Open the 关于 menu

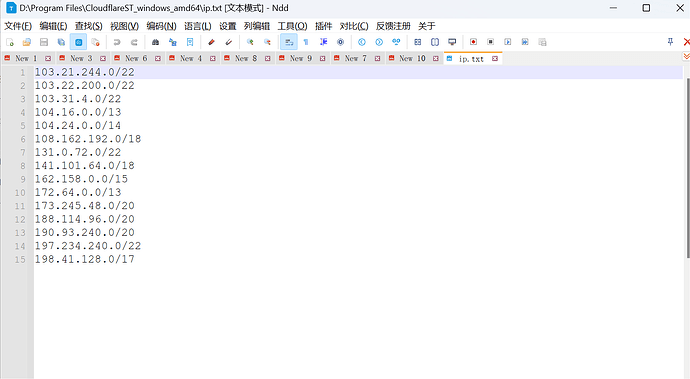(x=426, y=26)
